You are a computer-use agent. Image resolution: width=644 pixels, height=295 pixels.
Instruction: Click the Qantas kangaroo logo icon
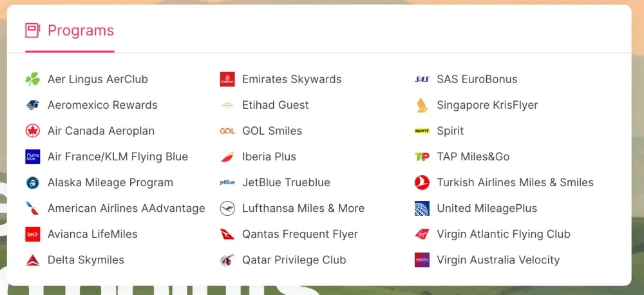pos(227,234)
